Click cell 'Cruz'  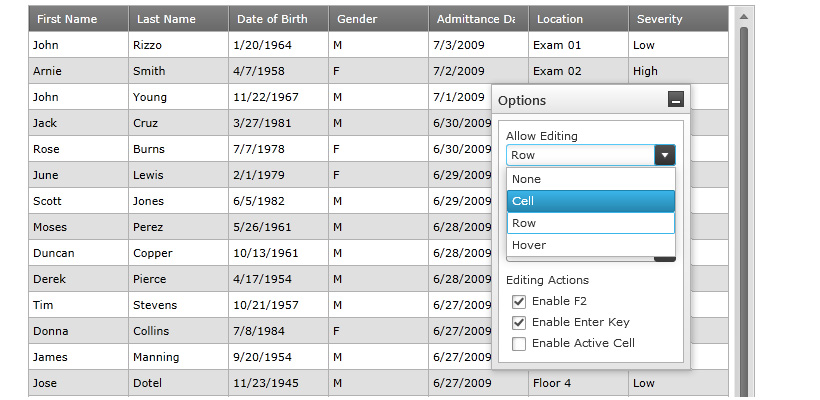pyautogui.click(x=178, y=123)
